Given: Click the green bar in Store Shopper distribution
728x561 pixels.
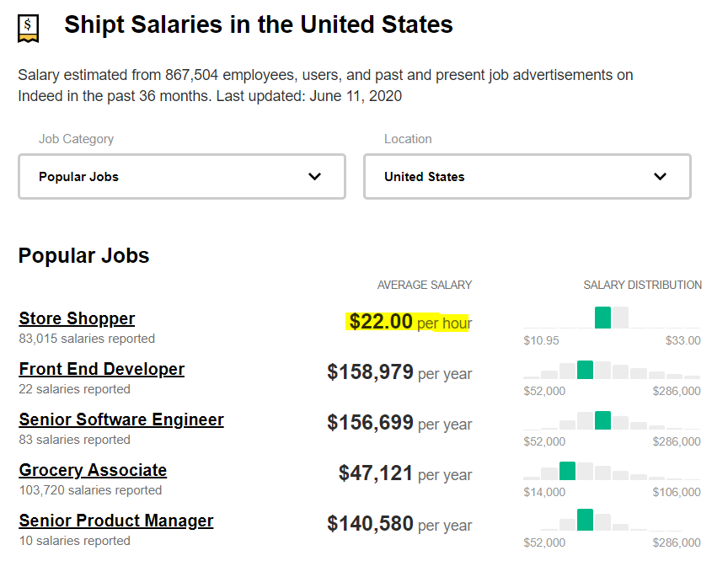Looking at the screenshot, I should [x=602, y=318].
